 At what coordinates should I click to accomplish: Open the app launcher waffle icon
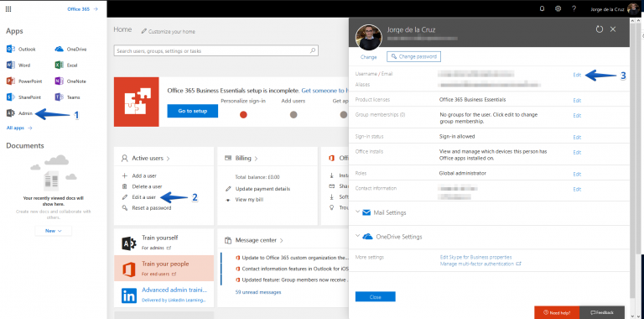tap(8, 8)
